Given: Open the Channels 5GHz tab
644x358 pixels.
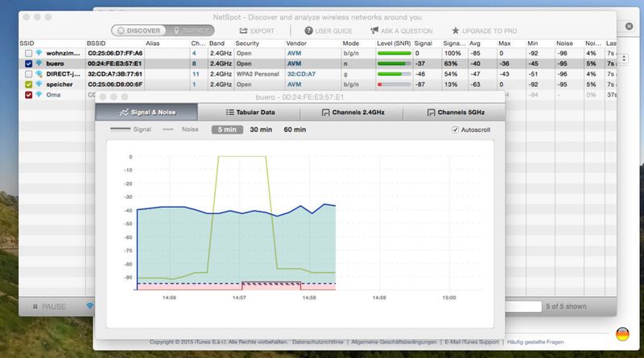Looking at the screenshot, I should [455, 112].
